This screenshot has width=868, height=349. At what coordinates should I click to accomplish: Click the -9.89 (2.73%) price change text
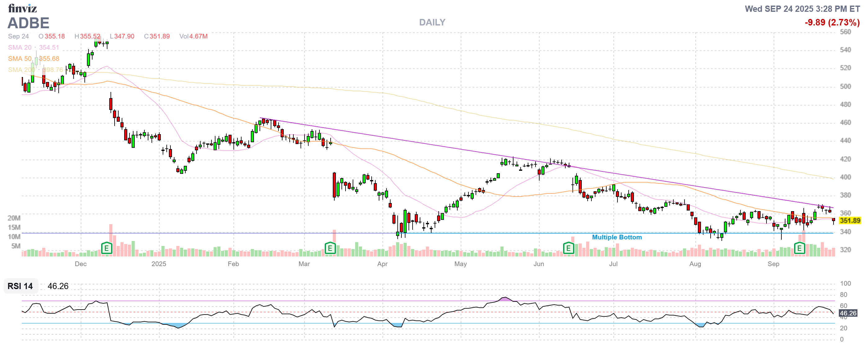832,23
